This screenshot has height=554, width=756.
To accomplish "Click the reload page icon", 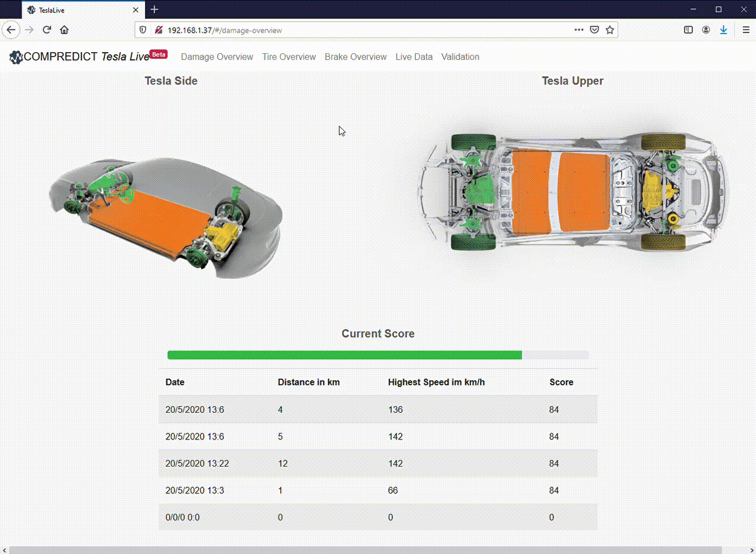I will pos(47,30).
